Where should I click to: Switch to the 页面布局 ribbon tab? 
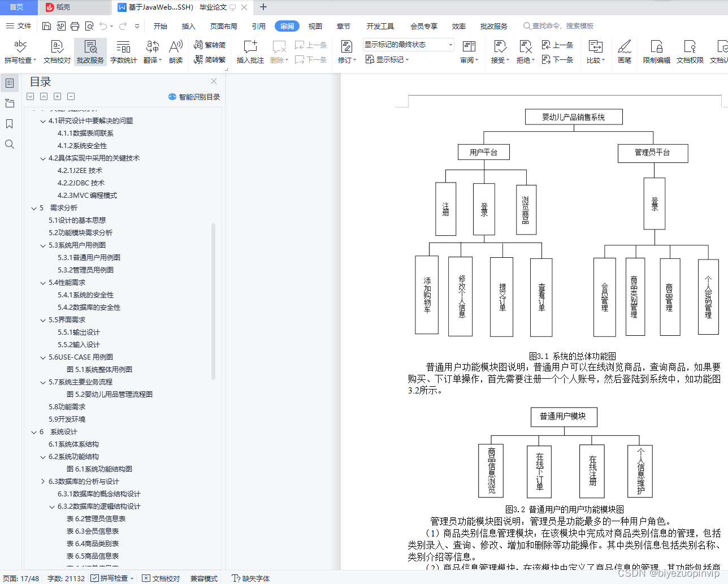(x=223, y=26)
